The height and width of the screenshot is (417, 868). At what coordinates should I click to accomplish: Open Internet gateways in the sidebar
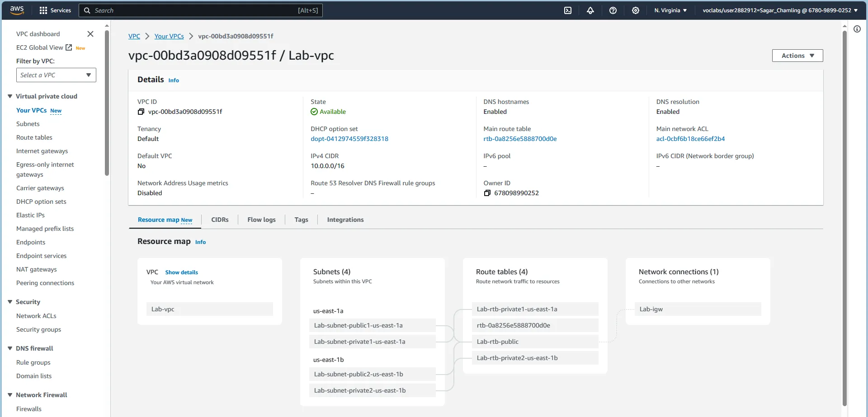[42, 151]
